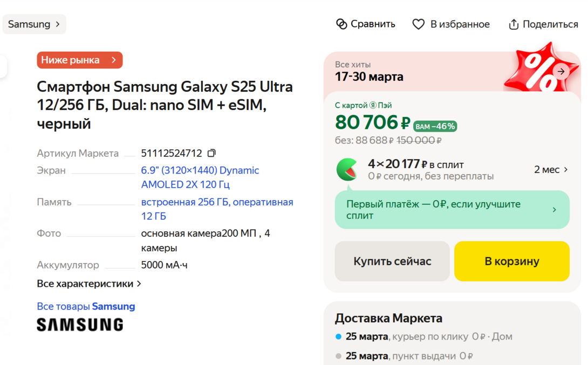The width and height of the screenshot is (588, 365).
Task: Click the compare (Сравнить) icon
Action: pos(341,24)
